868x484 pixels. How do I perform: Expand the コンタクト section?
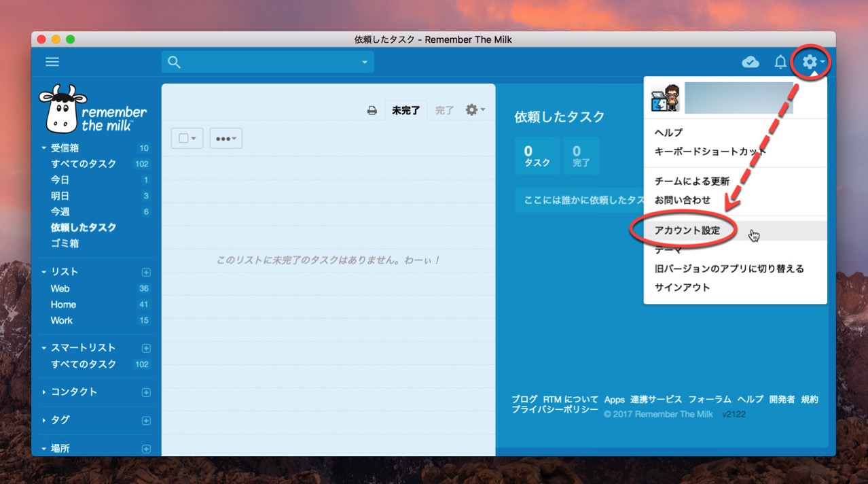pos(44,392)
